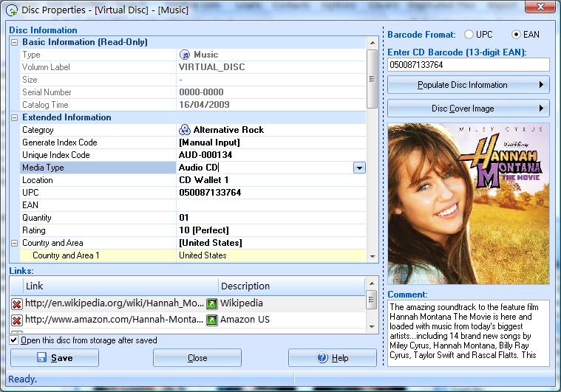Click the Country and Area 1 United States value
This screenshot has height=392, width=561.
203,255
